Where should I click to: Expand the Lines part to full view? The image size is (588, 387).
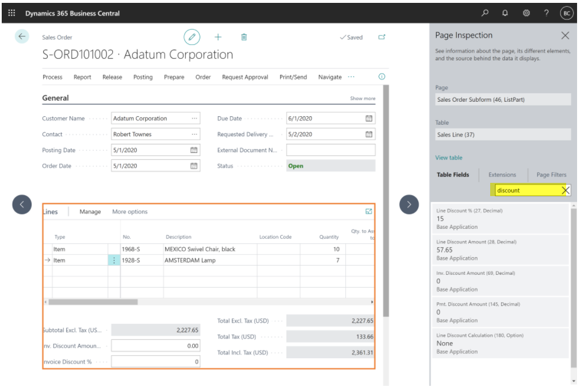pyautogui.click(x=369, y=212)
